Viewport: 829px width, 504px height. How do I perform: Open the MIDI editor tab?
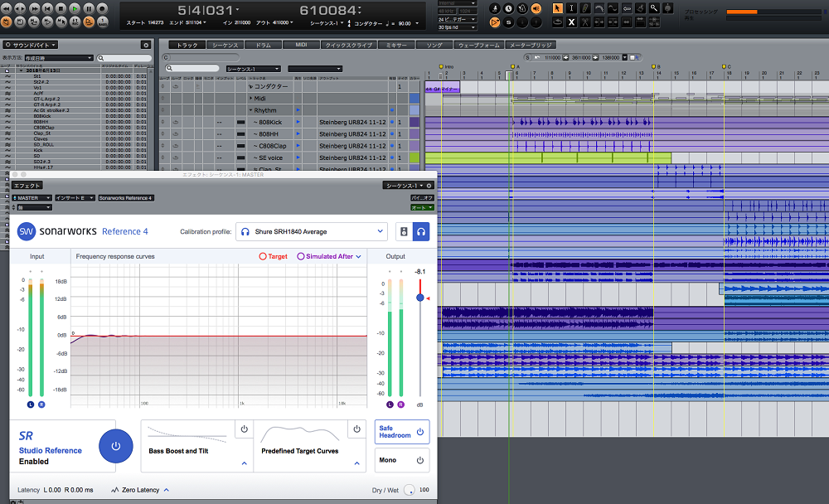302,45
